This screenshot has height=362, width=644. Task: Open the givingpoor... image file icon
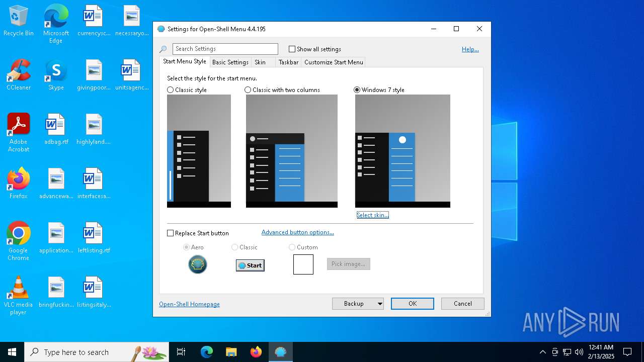click(x=94, y=75)
